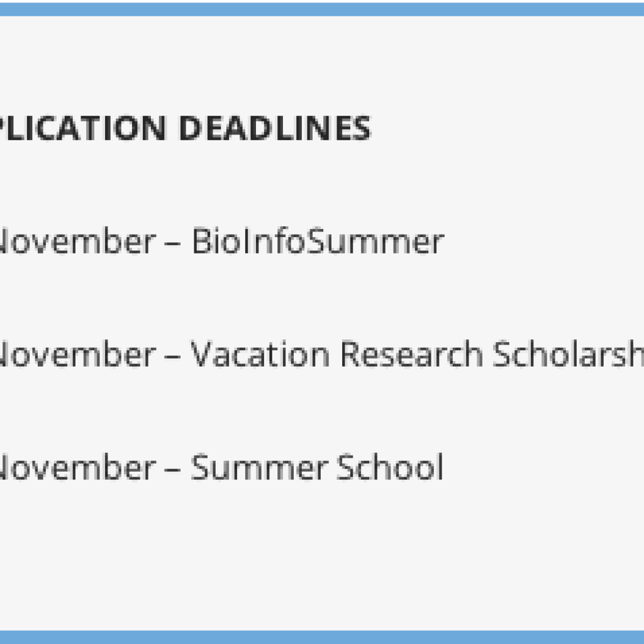Image resolution: width=644 pixels, height=644 pixels.
Task: Click the word Vacation in the second entry
Action: (x=260, y=355)
